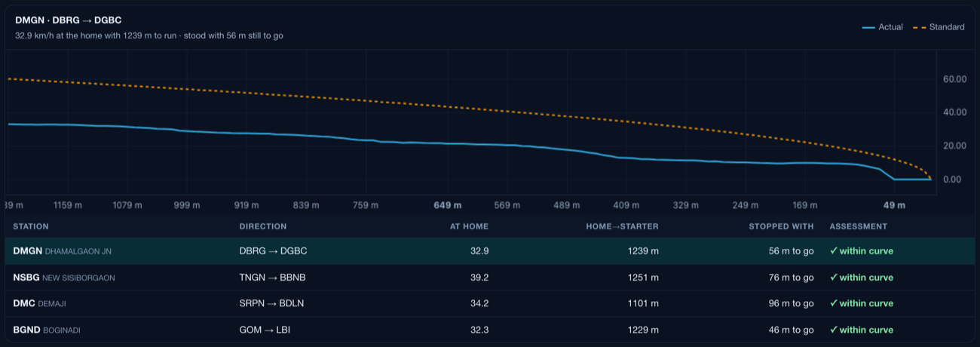Click the 46 m to go cell
This screenshot has height=347, width=980.
791,330
